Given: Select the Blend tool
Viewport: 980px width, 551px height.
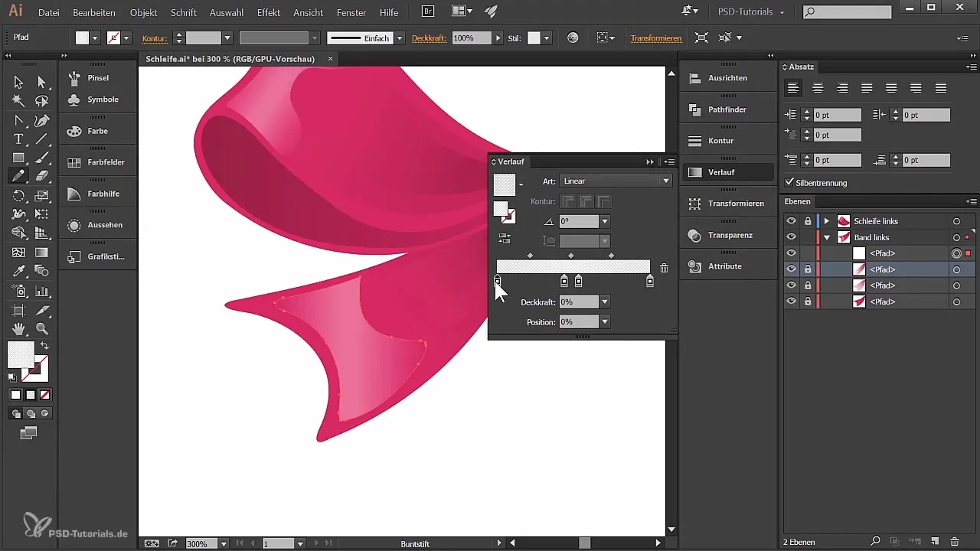Looking at the screenshot, I should (41, 271).
